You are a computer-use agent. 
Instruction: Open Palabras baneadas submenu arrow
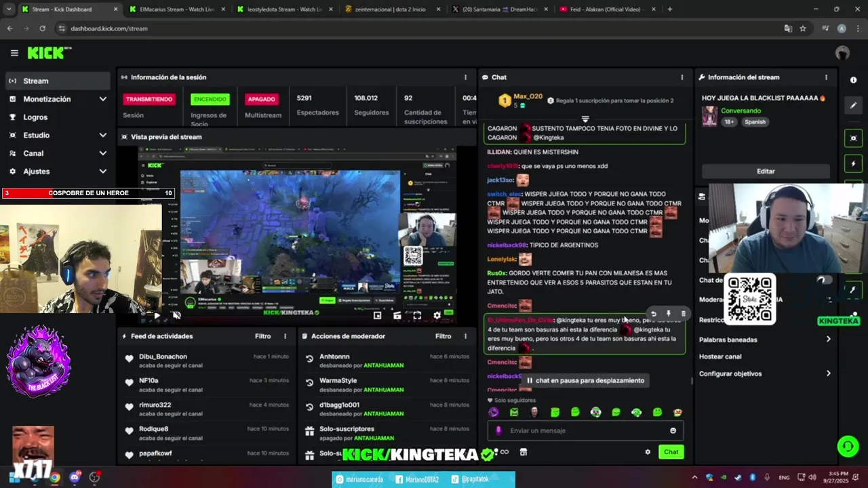point(828,340)
